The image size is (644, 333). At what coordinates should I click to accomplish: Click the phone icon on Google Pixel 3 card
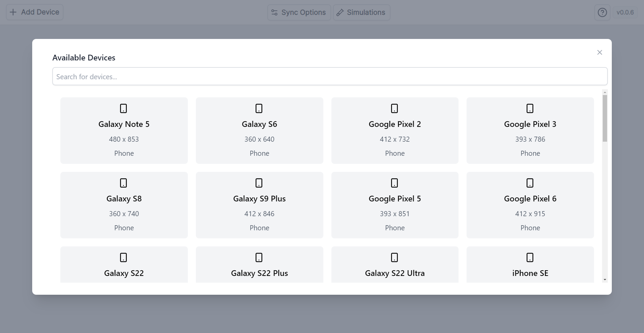(530, 108)
